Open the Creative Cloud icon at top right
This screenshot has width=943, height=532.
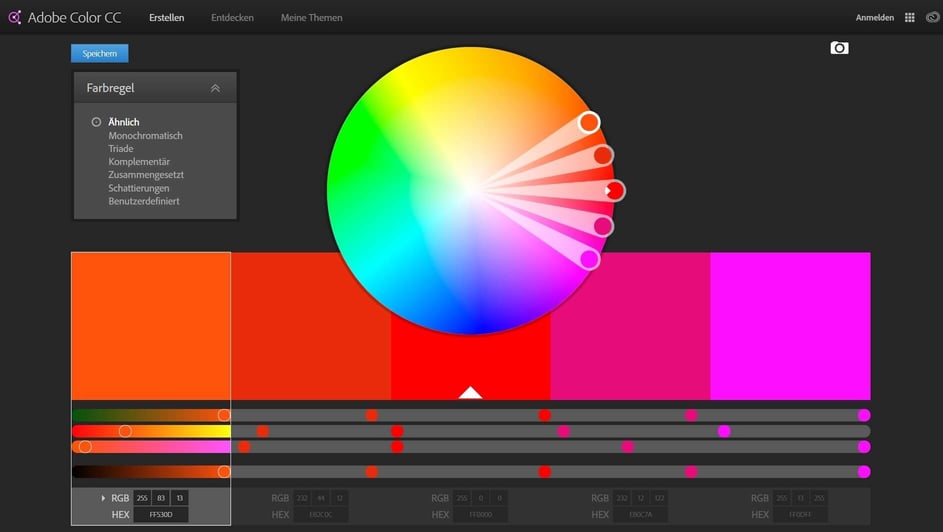click(x=933, y=17)
